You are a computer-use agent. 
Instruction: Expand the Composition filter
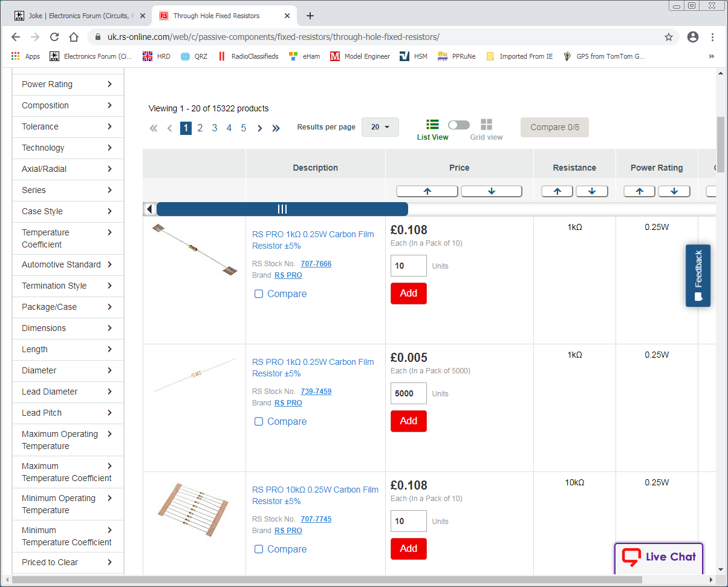coord(68,106)
